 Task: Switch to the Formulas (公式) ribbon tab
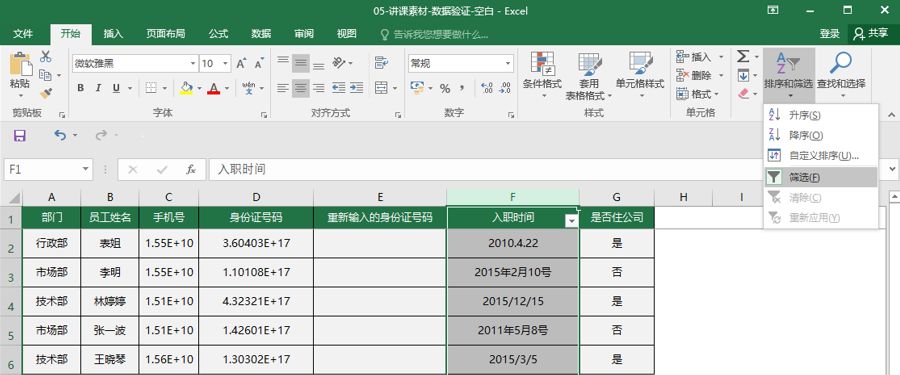tap(218, 34)
